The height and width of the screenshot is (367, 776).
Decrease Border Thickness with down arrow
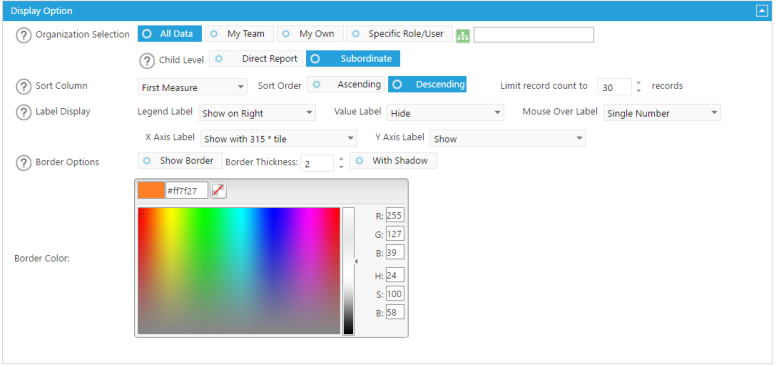pyautogui.click(x=341, y=167)
